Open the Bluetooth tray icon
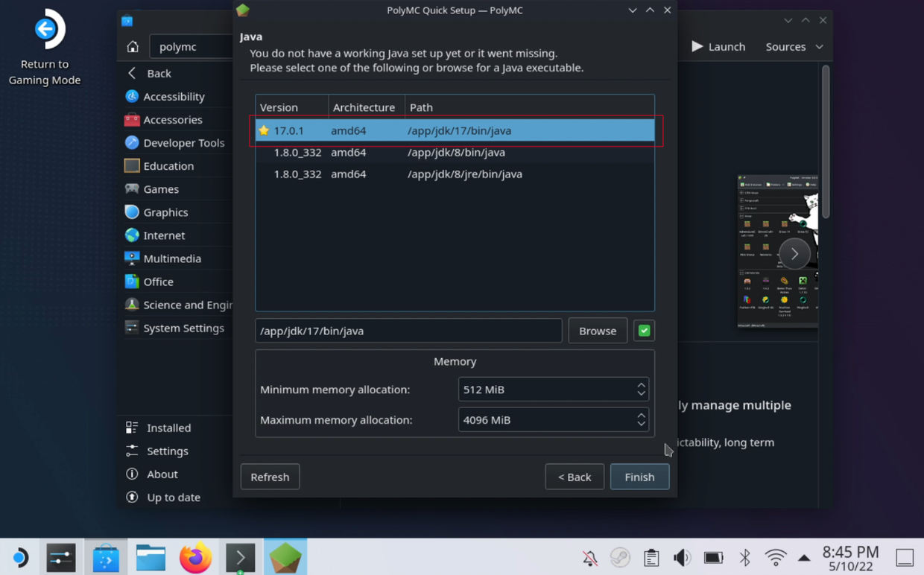The width and height of the screenshot is (924, 575). (x=744, y=557)
